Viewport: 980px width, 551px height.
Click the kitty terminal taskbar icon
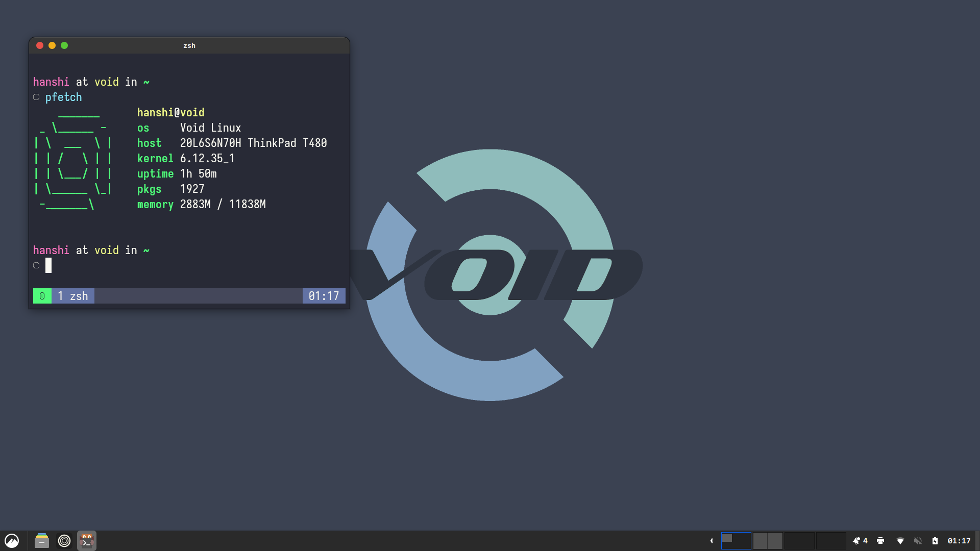pyautogui.click(x=87, y=541)
